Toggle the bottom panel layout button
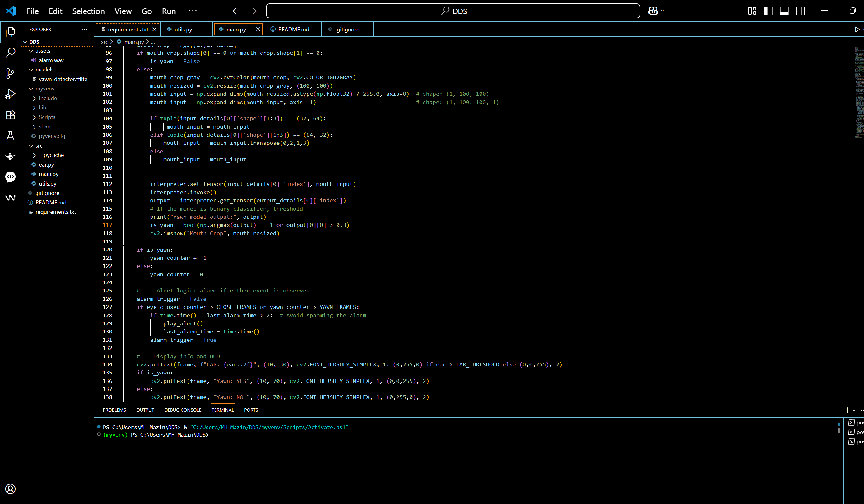 [784, 11]
